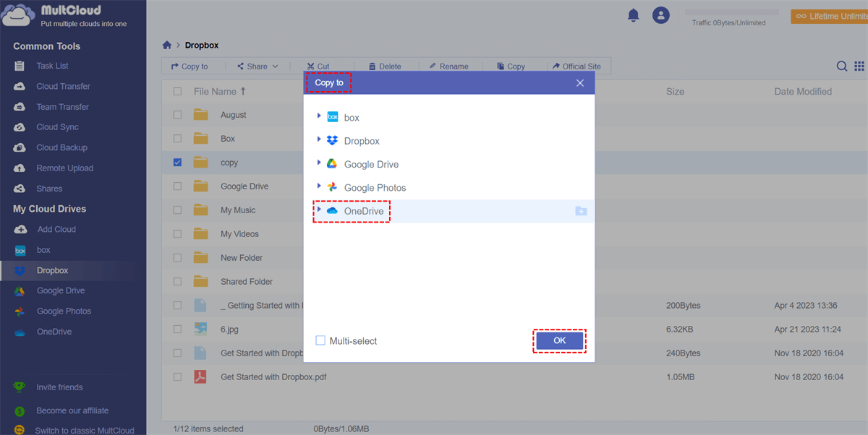
Task: Click the search magnifier icon
Action: click(x=842, y=66)
